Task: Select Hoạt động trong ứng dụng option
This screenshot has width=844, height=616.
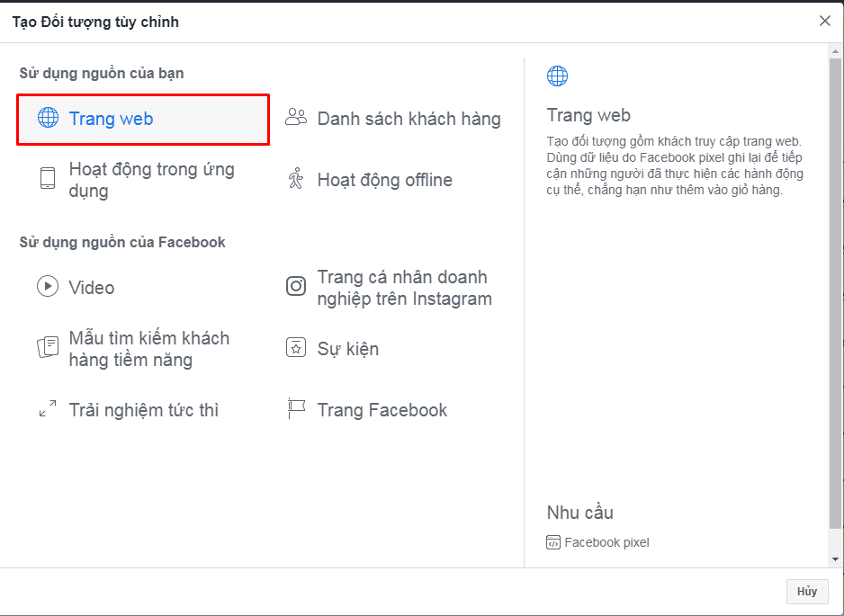Action: tap(138, 180)
